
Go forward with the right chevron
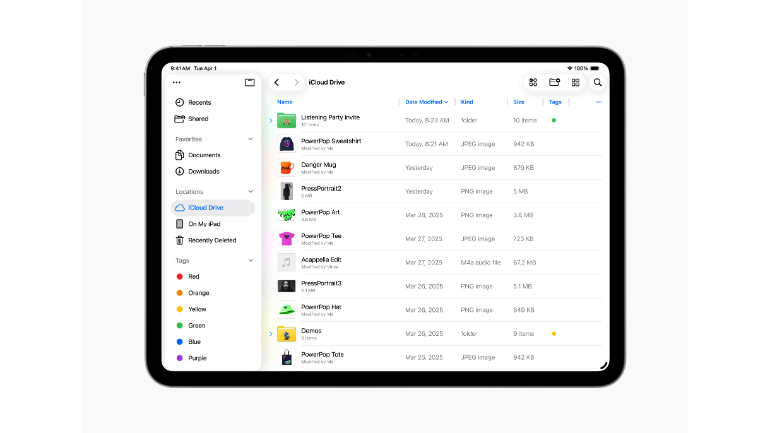296,82
